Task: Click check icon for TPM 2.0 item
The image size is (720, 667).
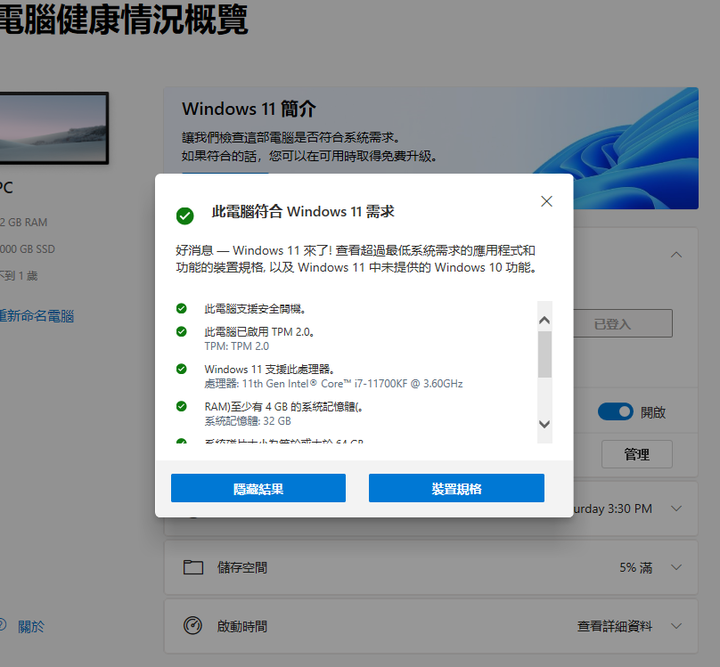Action: [x=181, y=331]
